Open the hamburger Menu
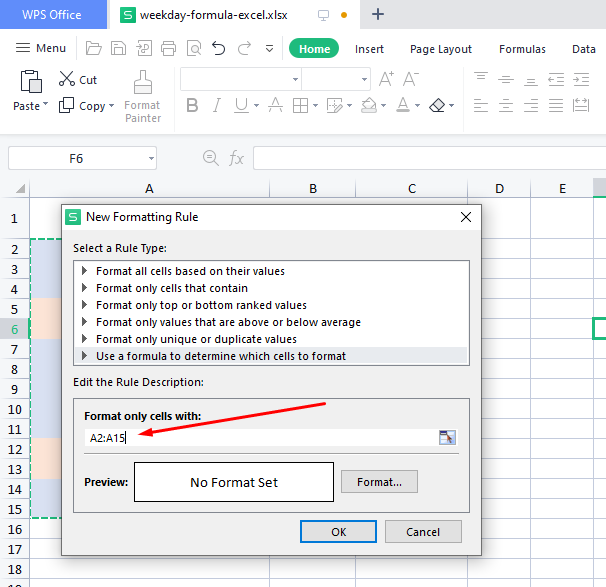606x587 pixels. (x=41, y=48)
